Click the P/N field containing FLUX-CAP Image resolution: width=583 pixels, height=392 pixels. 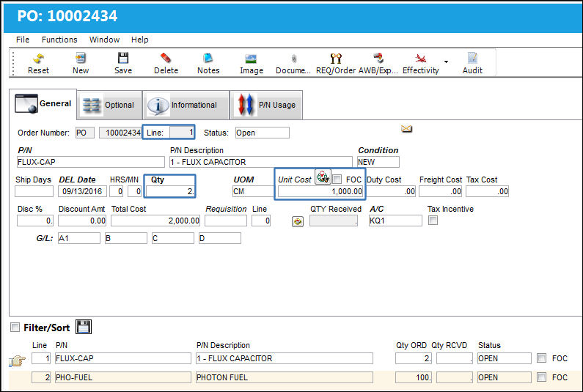click(91, 162)
